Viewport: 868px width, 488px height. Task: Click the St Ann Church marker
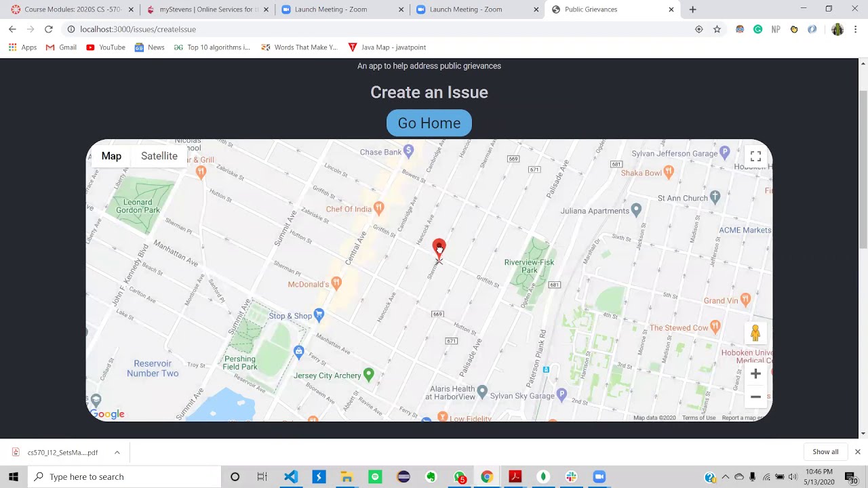click(715, 197)
